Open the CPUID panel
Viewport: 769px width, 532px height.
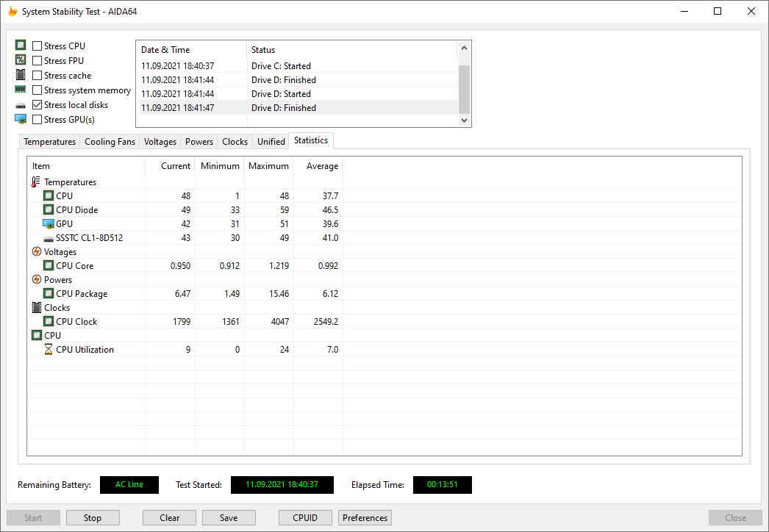tap(305, 518)
